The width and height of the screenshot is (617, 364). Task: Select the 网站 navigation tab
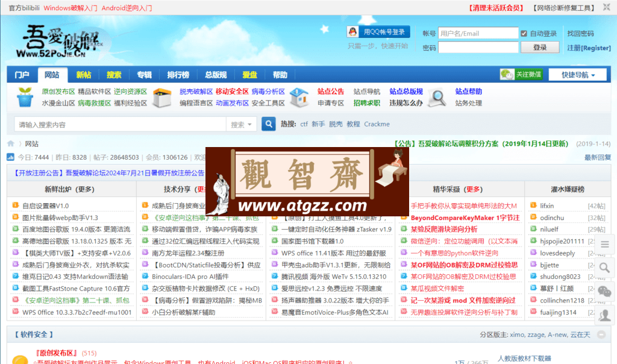52,75
